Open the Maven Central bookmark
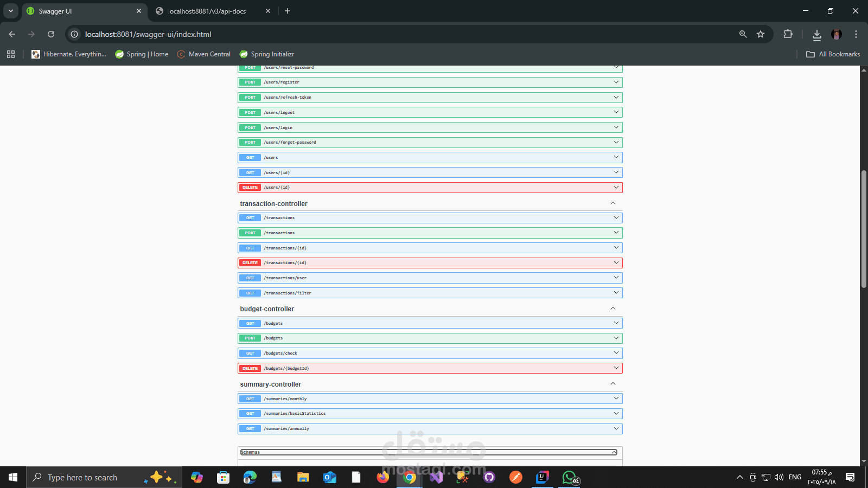This screenshot has width=868, height=488. (x=204, y=54)
